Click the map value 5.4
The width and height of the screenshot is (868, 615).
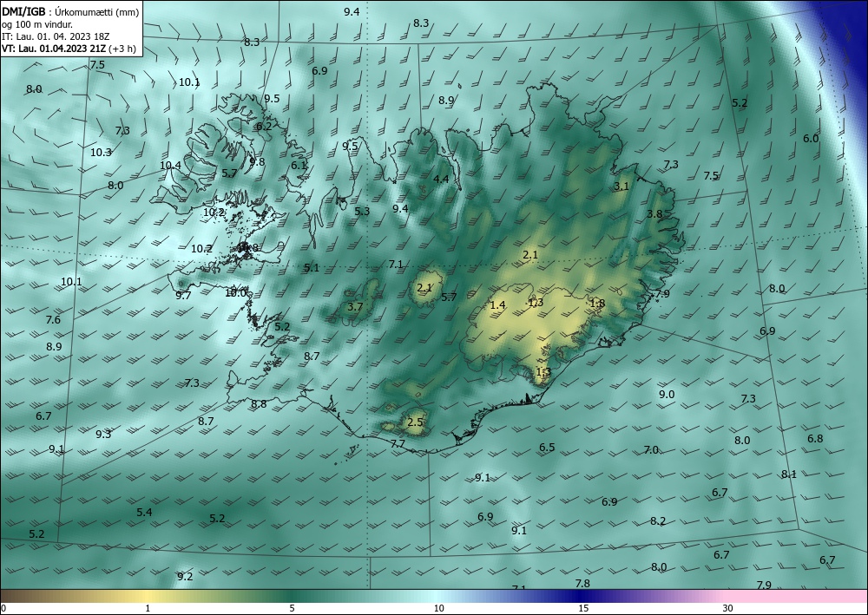[x=144, y=512]
